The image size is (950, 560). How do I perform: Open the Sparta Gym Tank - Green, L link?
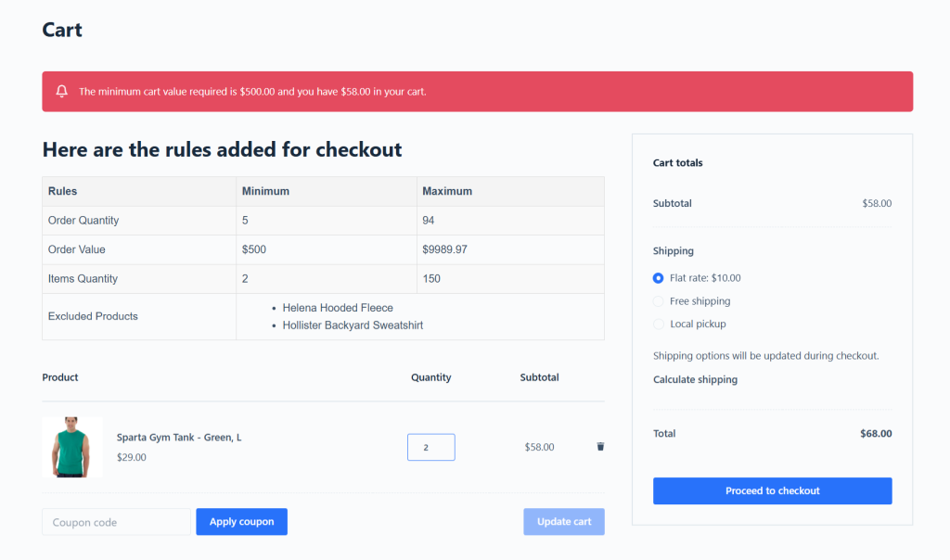tap(179, 438)
